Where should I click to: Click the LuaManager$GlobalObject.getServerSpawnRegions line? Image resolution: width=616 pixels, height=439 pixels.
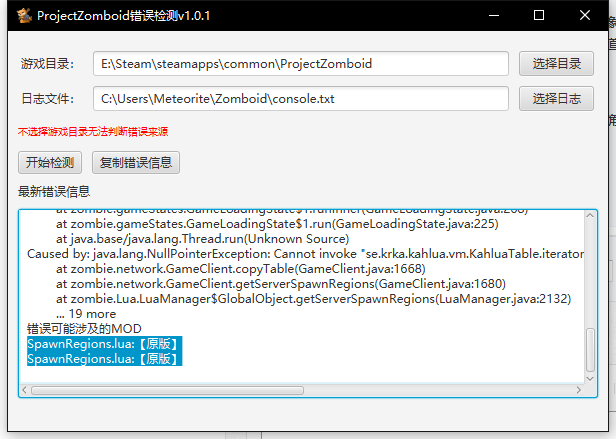click(x=314, y=299)
